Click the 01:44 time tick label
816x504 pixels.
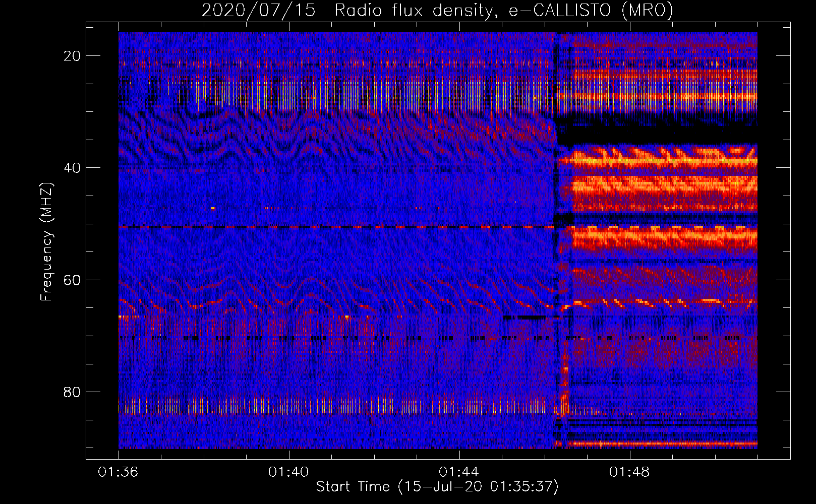click(x=459, y=472)
